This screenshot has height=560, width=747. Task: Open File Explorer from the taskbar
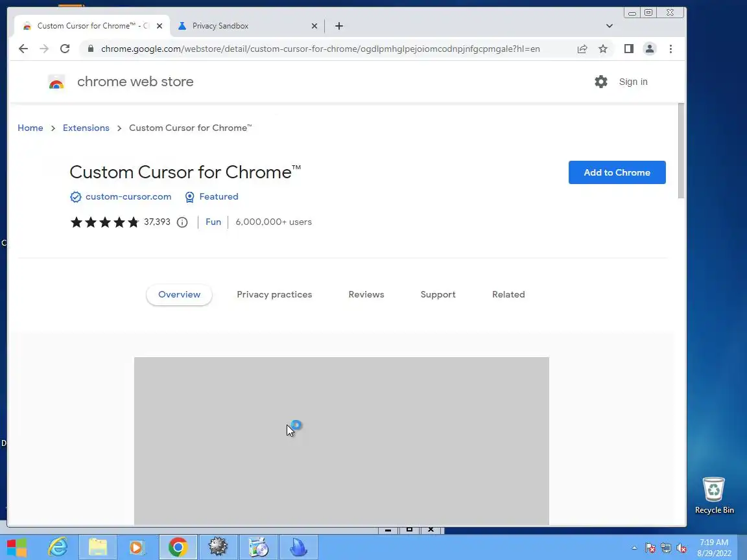point(98,547)
